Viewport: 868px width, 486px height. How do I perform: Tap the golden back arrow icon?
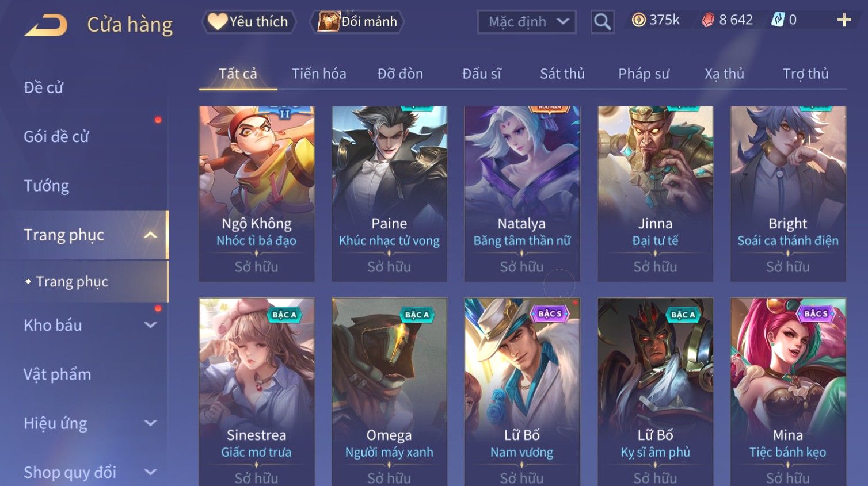click(45, 24)
